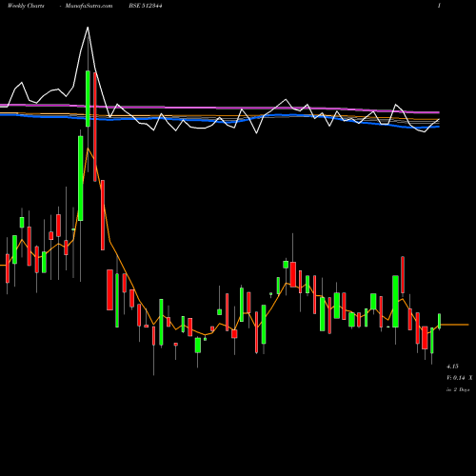Click the last green candle at the chart's right end

point(440,321)
